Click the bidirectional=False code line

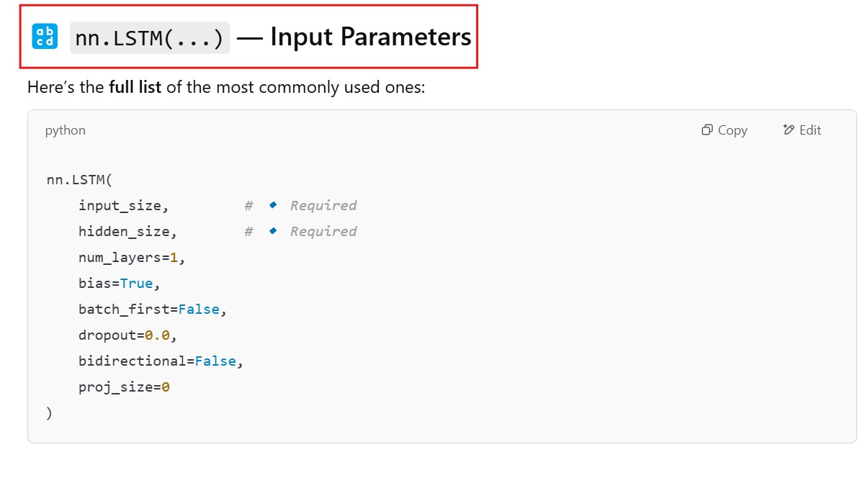(160, 361)
